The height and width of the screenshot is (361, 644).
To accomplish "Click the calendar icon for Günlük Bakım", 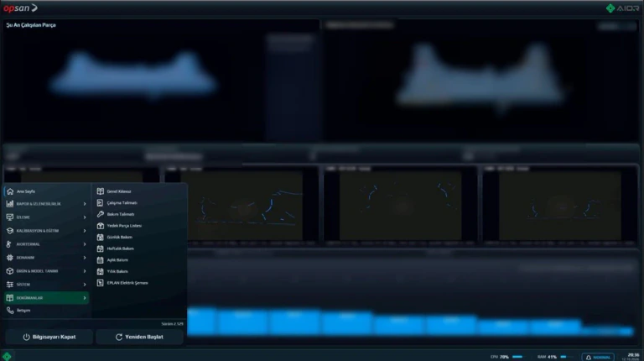I will [x=101, y=238].
